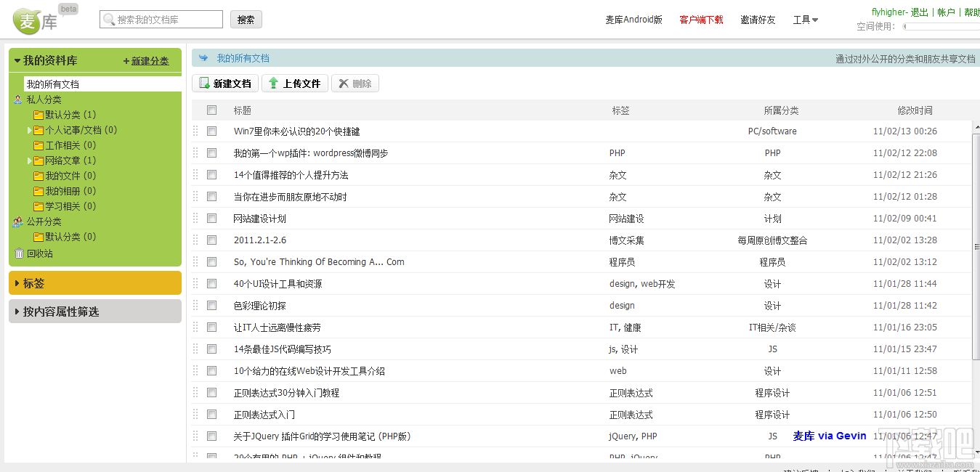The height and width of the screenshot is (472, 980).
Task: Check the Win7里你未必认识的20个快捷键 row checkbox
Action: click(x=211, y=131)
